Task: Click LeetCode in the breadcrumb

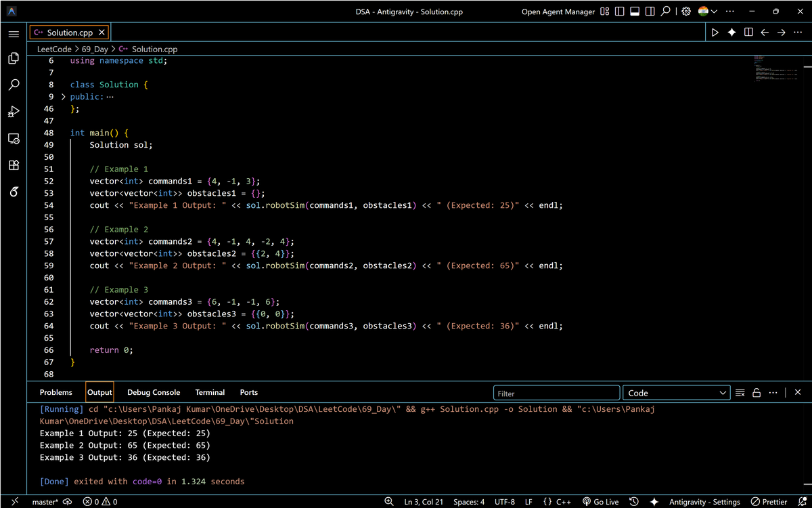Action: (x=54, y=49)
